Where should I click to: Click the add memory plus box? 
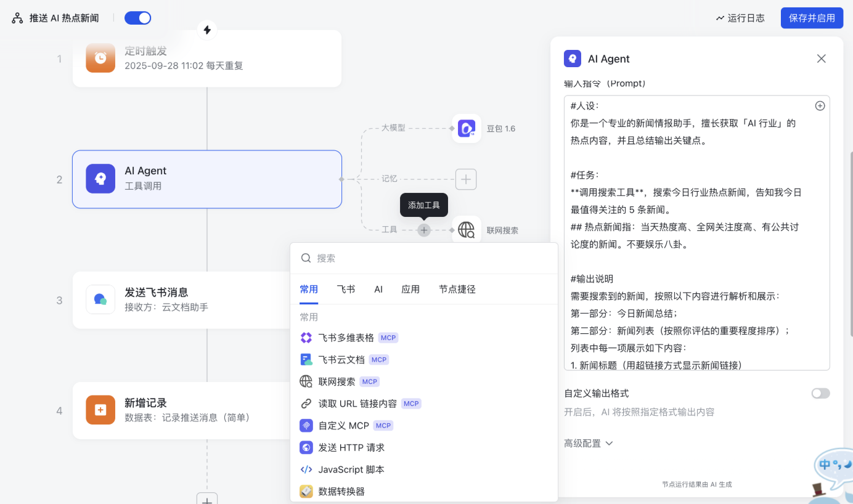466,179
